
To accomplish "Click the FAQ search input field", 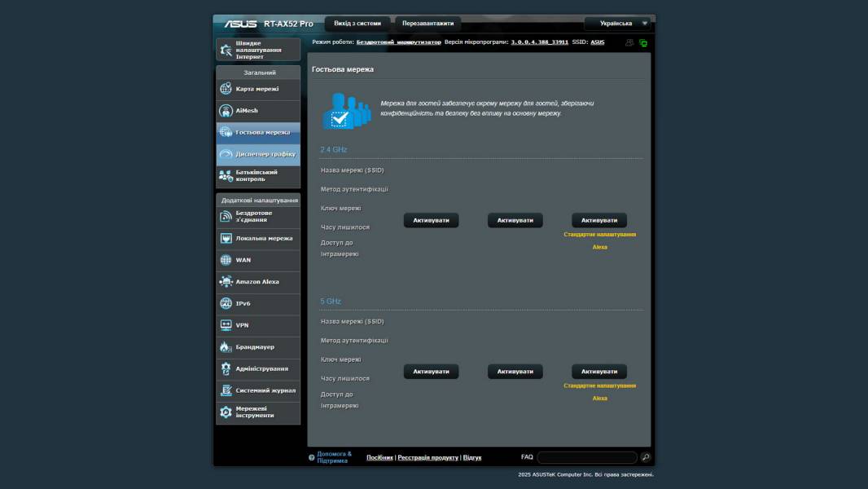I will click(586, 457).
